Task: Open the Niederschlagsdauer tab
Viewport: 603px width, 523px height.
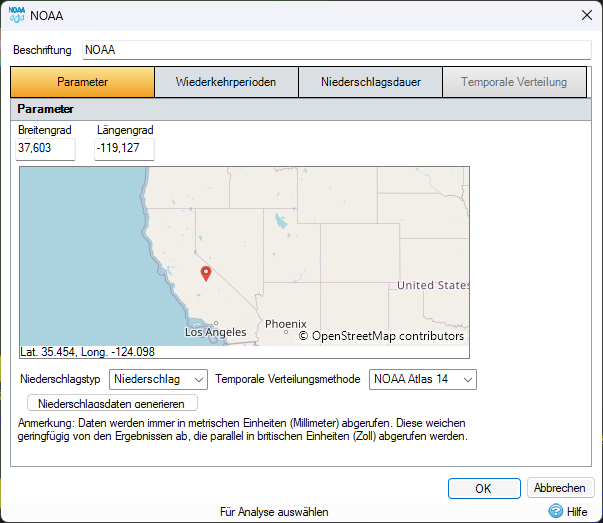Action: pyautogui.click(x=370, y=82)
